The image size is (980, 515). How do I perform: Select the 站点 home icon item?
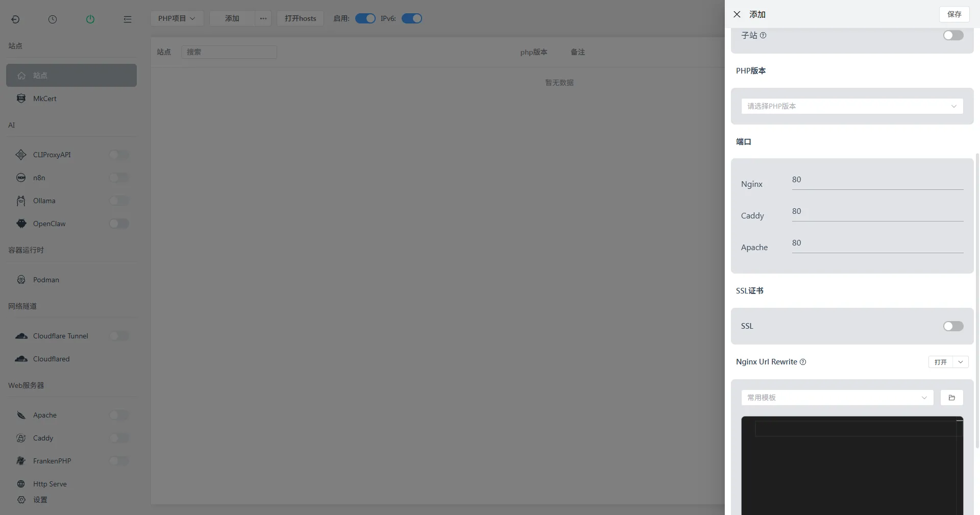pyautogui.click(x=21, y=76)
